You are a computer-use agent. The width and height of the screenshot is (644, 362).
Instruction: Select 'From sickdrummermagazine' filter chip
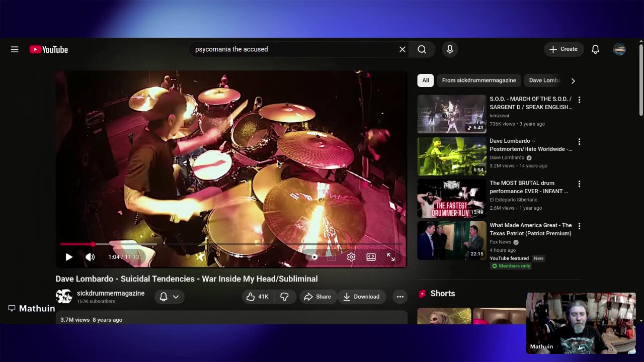point(479,80)
